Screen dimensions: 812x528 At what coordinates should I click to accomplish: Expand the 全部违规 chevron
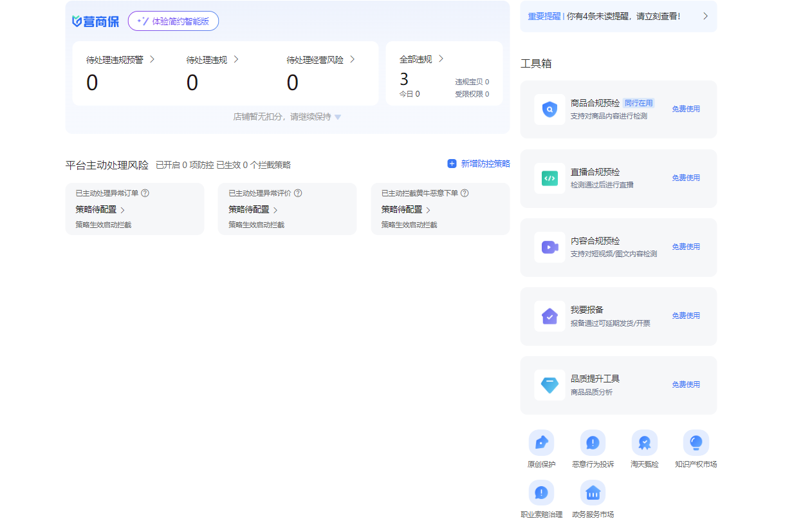click(x=441, y=59)
